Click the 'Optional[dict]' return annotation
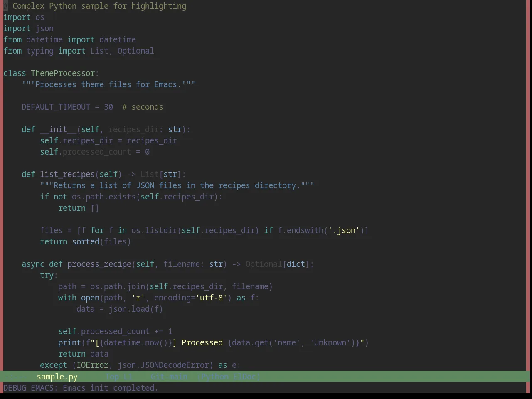This screenshot has height=399, width=532. pos(278,264)
